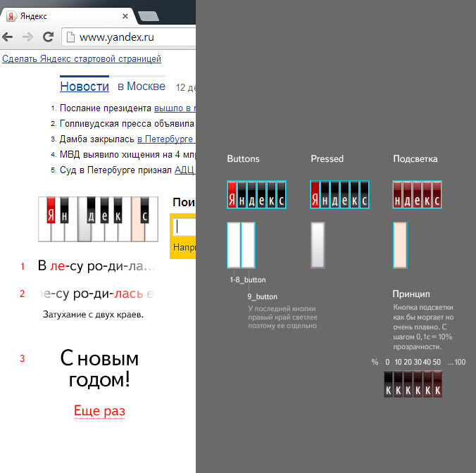Image resolution: width=476 pixels, height=473 pixels.
Task: Click the '...100' percent label
Action: point(456,362)
